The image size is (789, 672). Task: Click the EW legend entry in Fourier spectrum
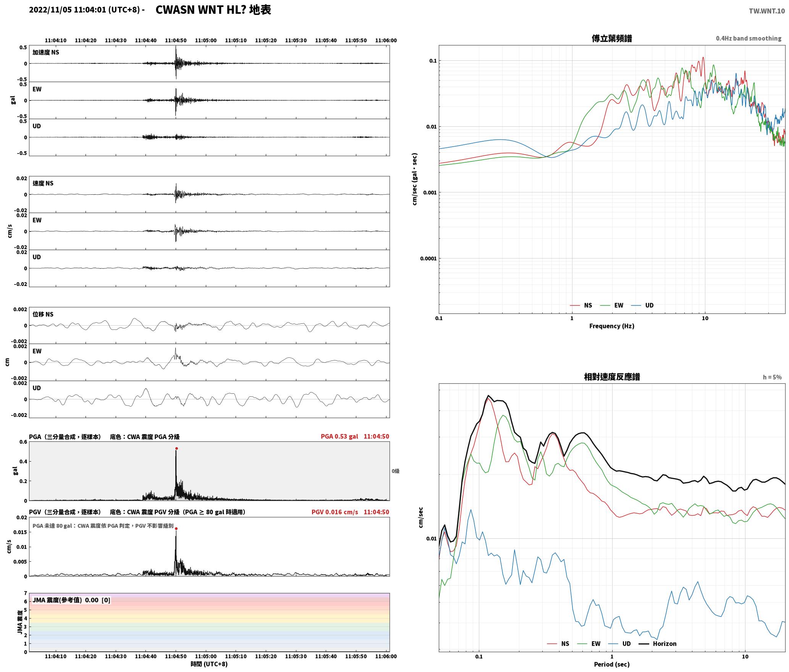(x=612, y=305)
